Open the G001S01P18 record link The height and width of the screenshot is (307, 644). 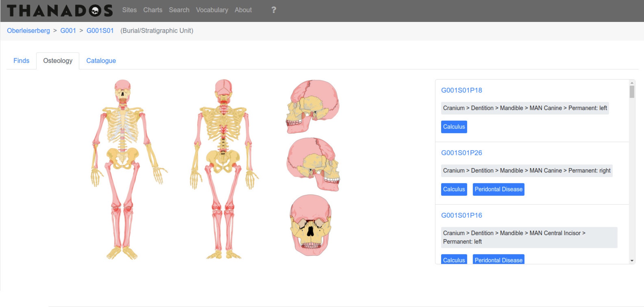(x=461, y=90)
